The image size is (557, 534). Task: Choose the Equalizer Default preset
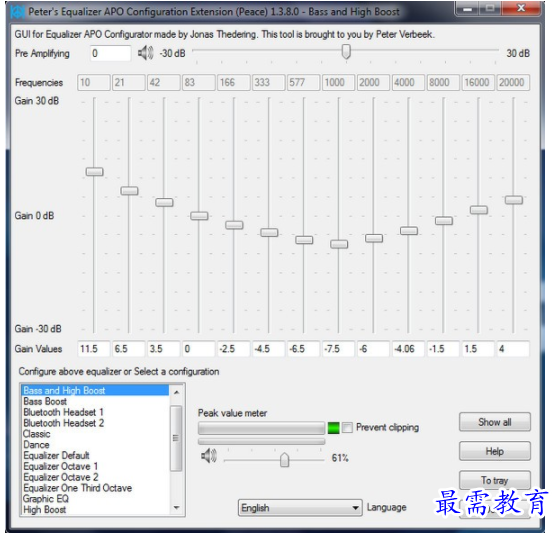[56, 455]
